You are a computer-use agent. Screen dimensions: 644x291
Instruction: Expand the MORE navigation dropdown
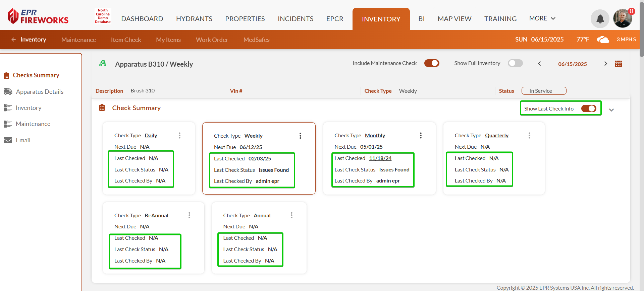(x=542, y=18)
